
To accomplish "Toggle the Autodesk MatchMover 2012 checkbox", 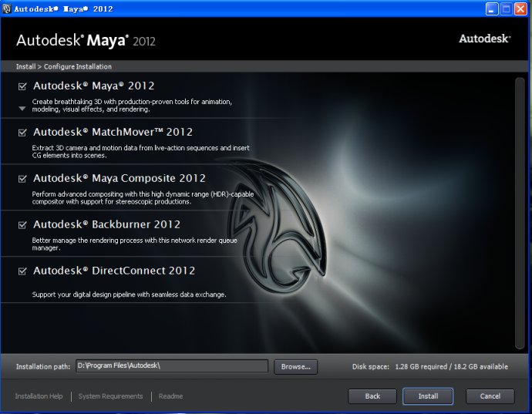I will point(22,133).
